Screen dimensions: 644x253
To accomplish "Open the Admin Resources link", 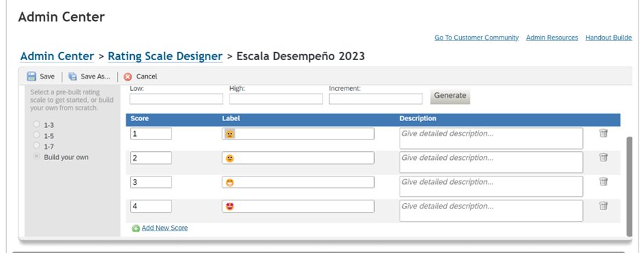I will tap(552, 38).
